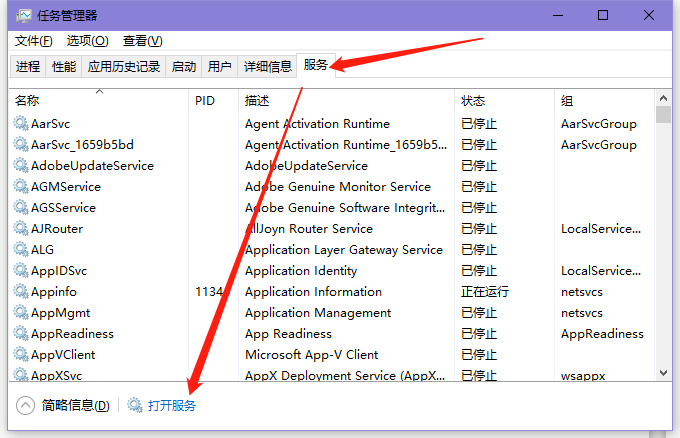Collapse to 简略信息 view with chevron

(26, 405)
